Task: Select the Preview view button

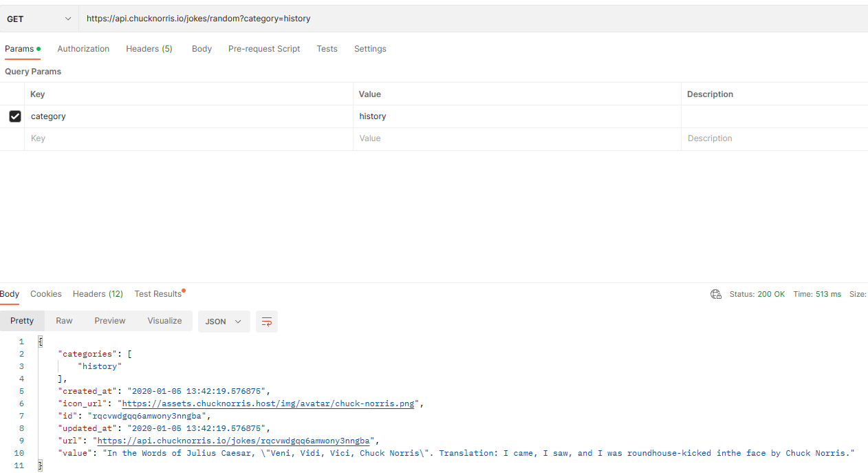Action: tap(110, 321)
